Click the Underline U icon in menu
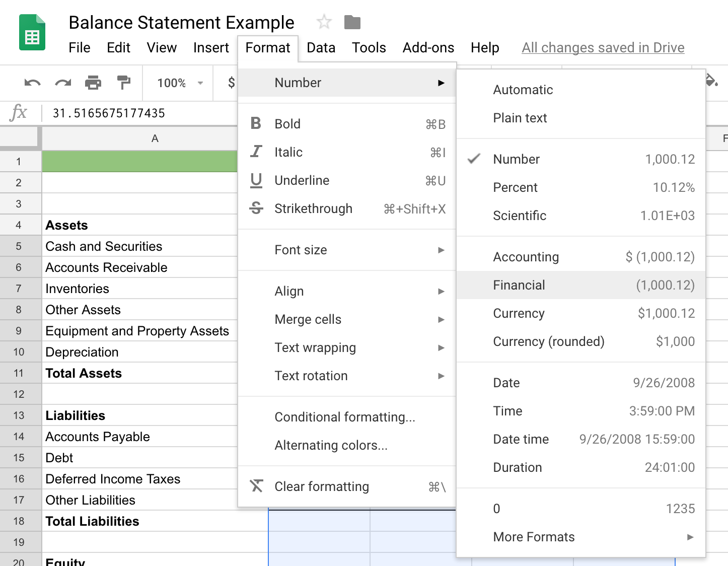728x566 pixels. coord(256,180)
